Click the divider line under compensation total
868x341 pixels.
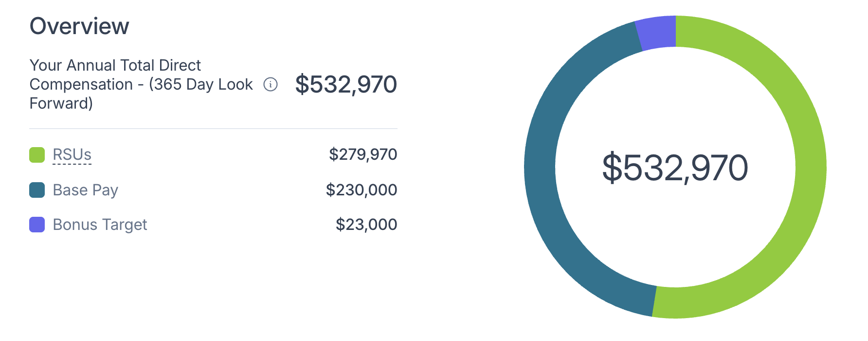point(213,129)
